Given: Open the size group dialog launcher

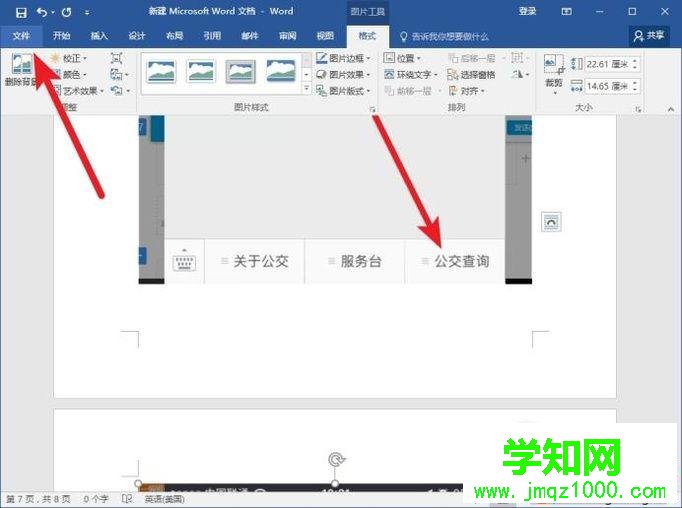Looking at the screenshot, I should click(638, 109).
